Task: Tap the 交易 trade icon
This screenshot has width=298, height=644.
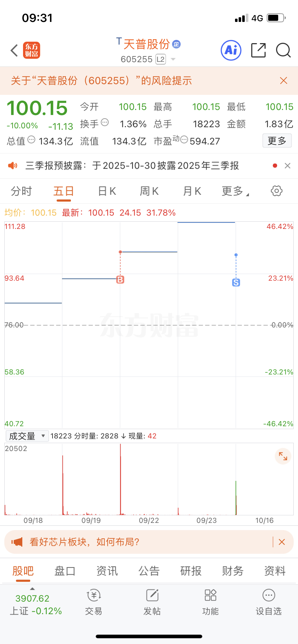Action: pyautogui.click(x=94, y=602)
